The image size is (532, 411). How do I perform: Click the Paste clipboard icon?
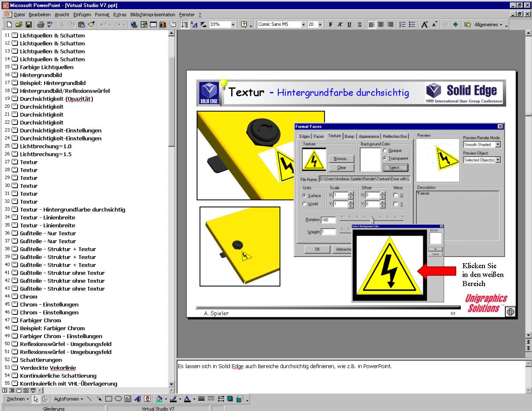click(82, 25)
